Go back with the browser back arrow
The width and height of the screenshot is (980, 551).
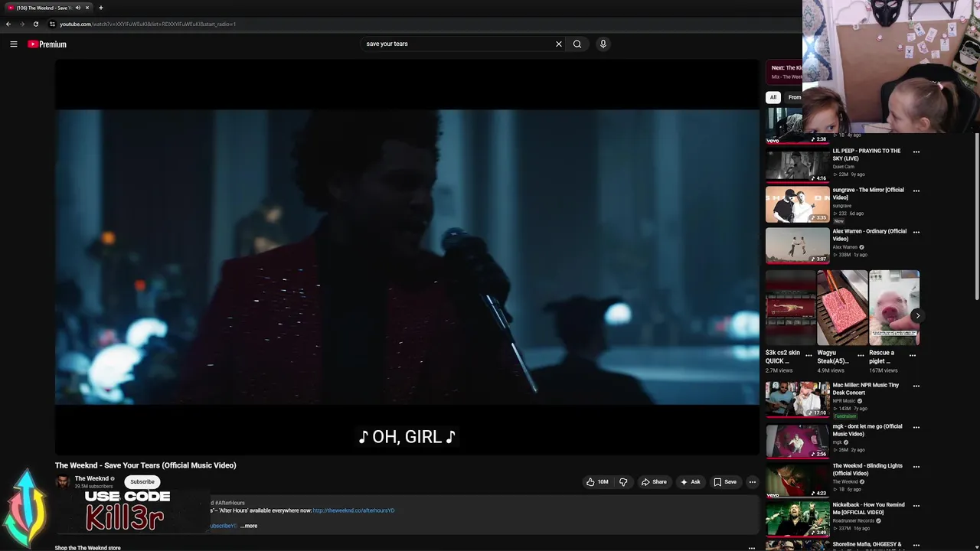point(8,24)
